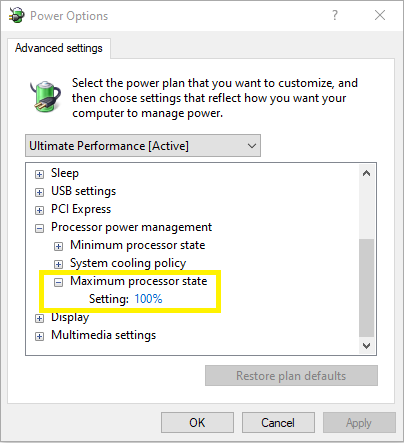
Task: Click the scrollbar down arrow
Action: point(367,346)
